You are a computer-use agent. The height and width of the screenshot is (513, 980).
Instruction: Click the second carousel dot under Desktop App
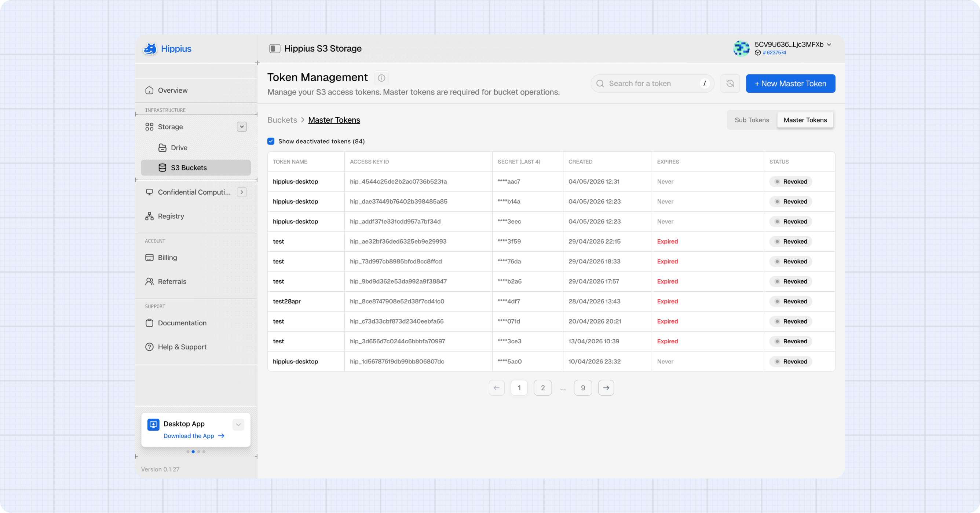click(x=193, y=452)
